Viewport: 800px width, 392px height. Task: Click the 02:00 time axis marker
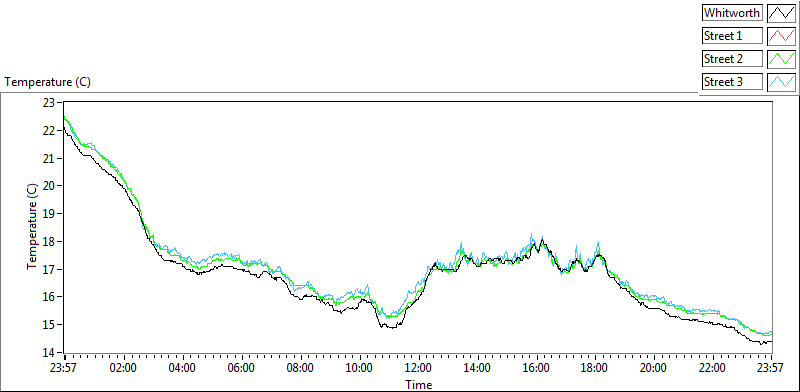click(124, 368)
